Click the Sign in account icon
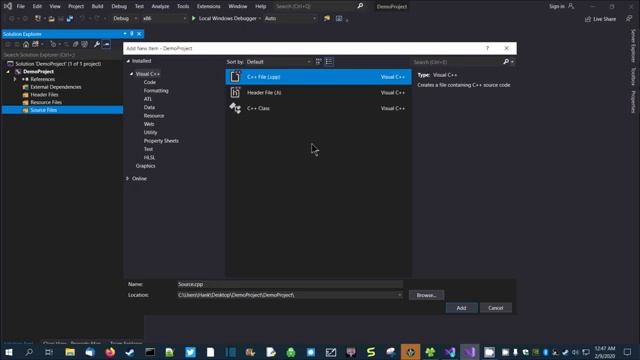 (x=571, y=6)
